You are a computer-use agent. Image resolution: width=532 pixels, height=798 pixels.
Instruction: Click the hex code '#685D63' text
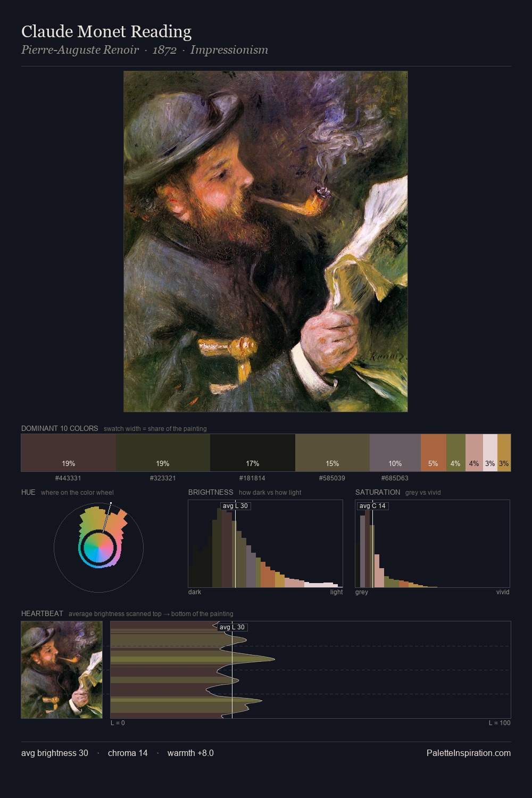pyautogui.click(x=395, y=478)
